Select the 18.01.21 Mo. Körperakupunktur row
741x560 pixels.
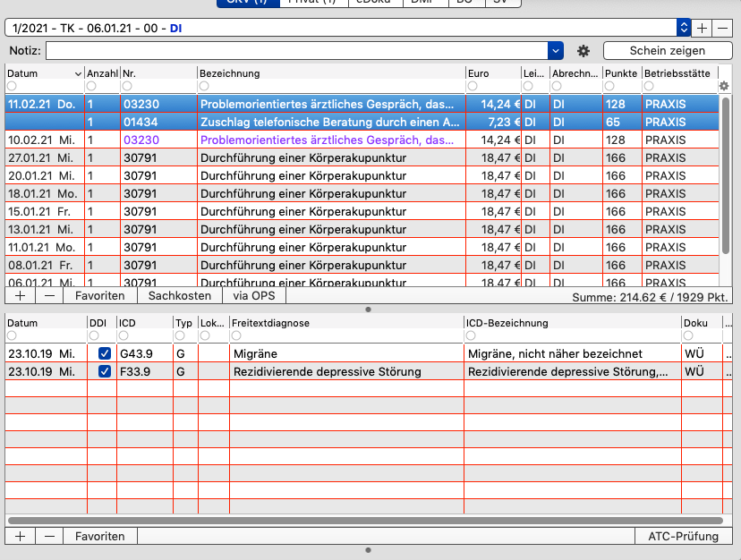362,194
